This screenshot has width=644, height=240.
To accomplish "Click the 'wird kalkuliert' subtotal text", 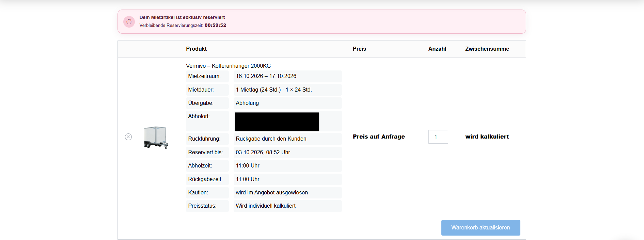I will pyautogui.click(x=487, y=137).
